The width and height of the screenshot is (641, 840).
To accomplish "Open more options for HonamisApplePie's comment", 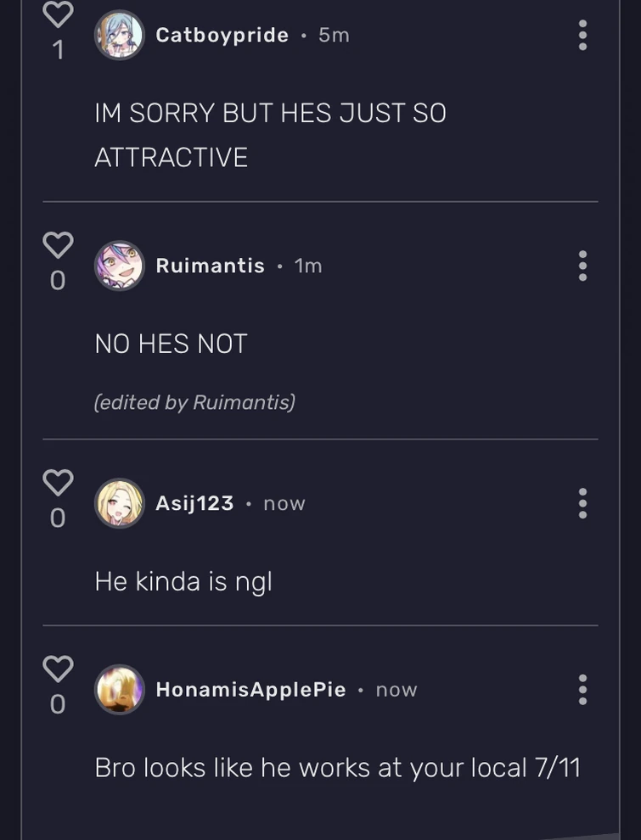I will 582,690.
